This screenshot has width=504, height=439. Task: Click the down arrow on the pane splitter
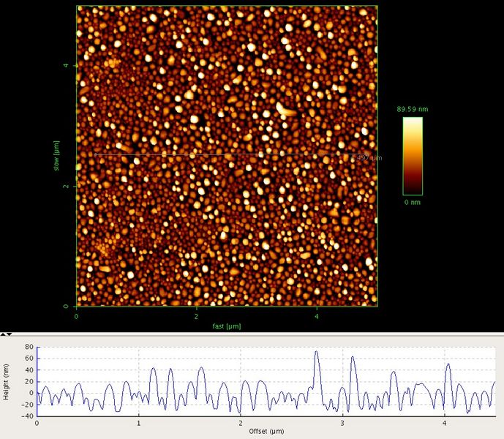10,334
